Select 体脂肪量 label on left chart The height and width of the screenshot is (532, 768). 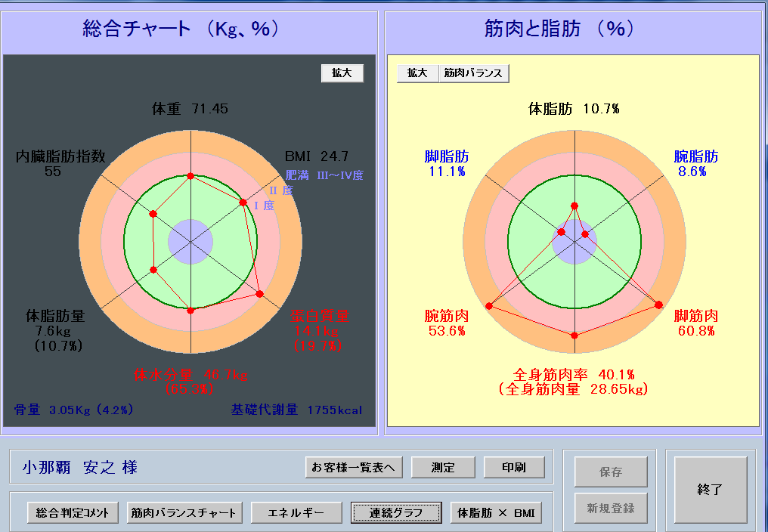pyautogui.click(x=55, y=316)
